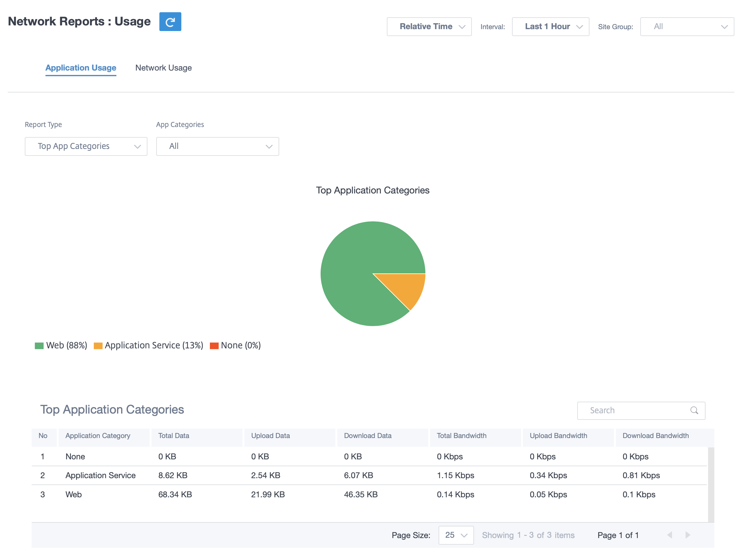741x560 pixels.
Task: Click the 0.05 Kbps upload bandwidth cell
Action: click(x=548, y=494)
